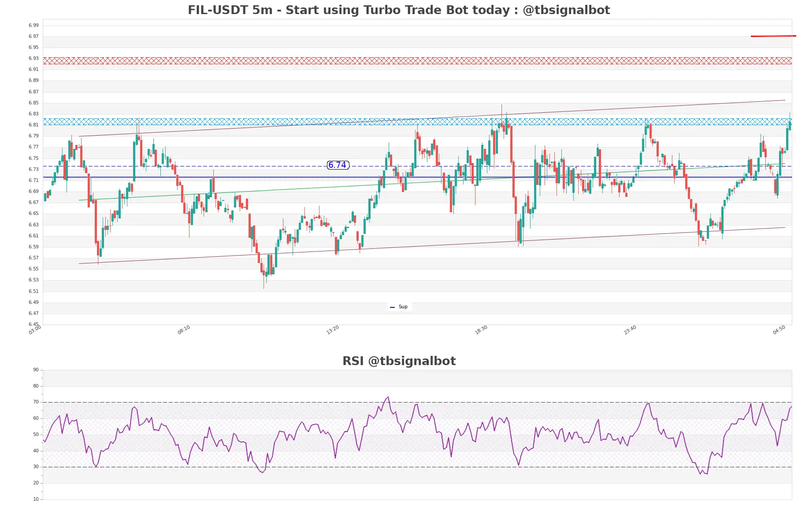Click the RSI axis label 40
Viewport: 798px width, 532px height.
(x=36, y=451)
